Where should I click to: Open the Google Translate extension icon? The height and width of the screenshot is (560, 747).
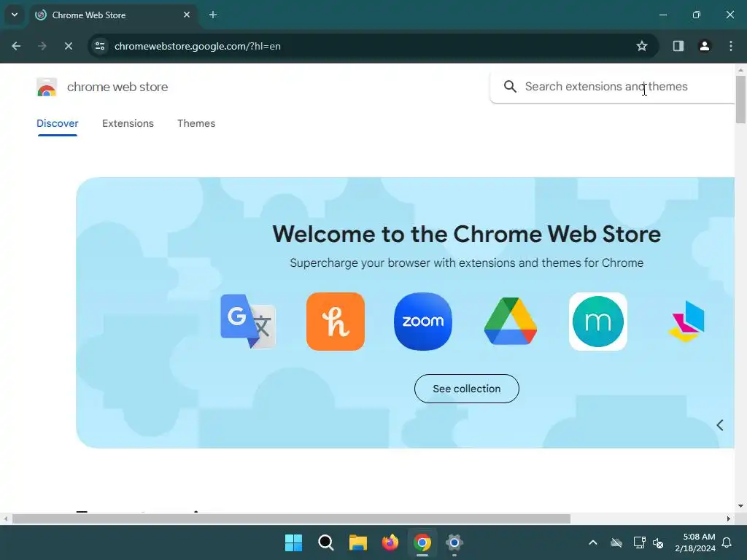pos(248,322)
